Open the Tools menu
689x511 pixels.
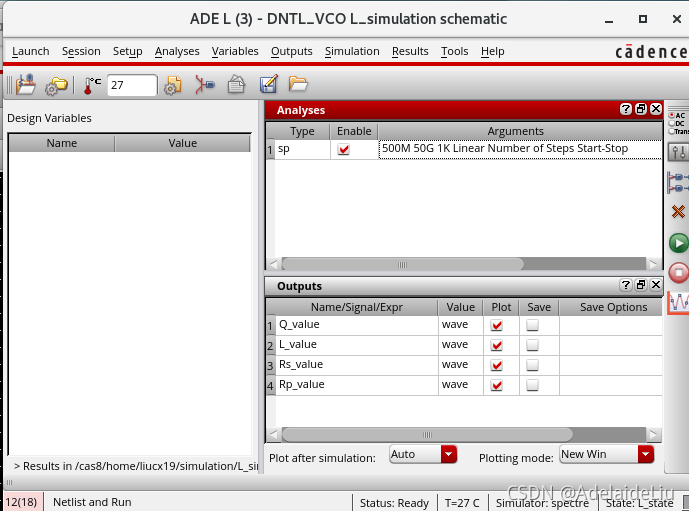454,51
